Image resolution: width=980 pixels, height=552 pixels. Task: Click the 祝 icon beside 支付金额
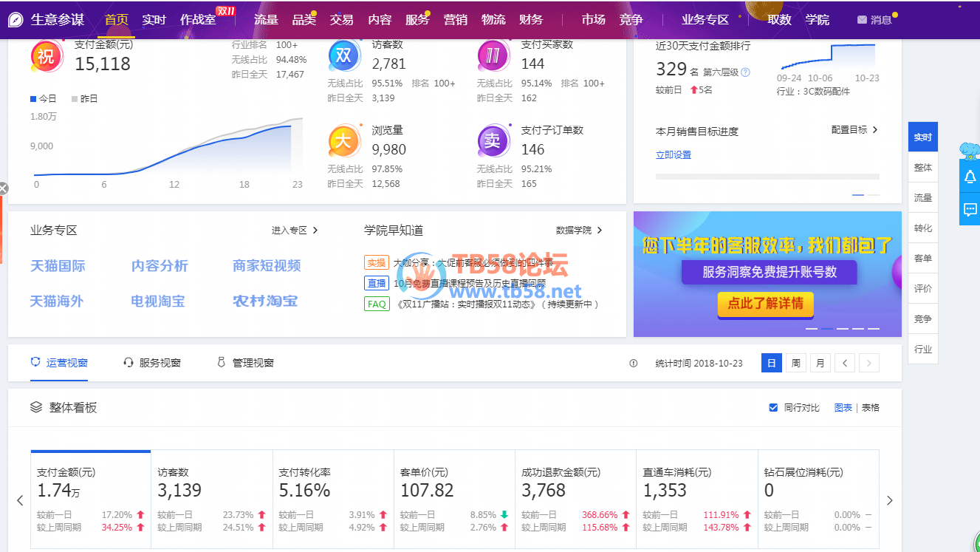[x=46, y=56]
